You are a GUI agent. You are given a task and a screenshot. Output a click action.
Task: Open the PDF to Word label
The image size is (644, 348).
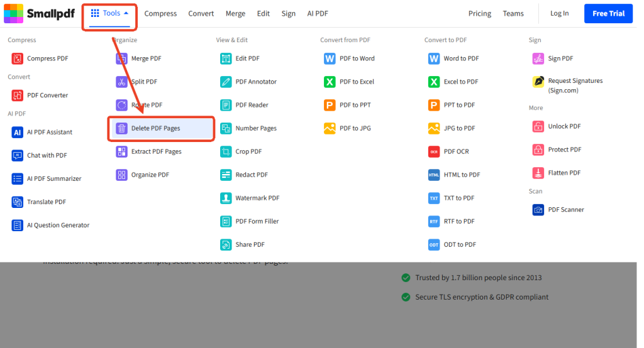click(357, 58)
